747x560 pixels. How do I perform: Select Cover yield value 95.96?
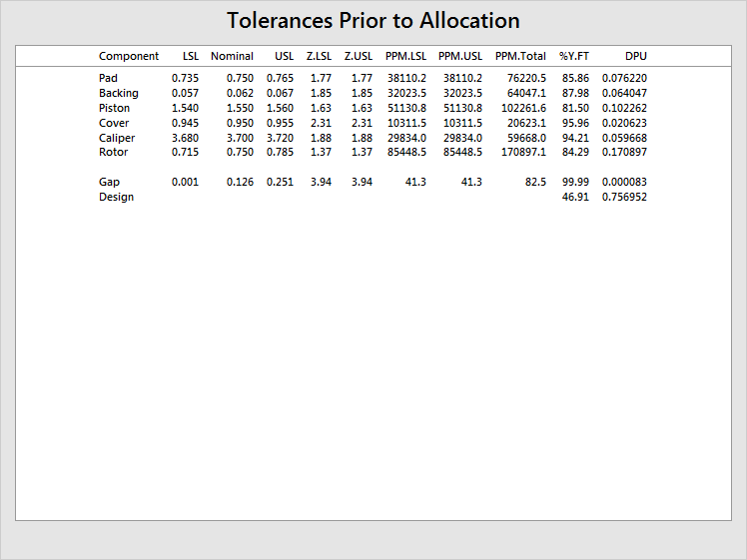575,123
